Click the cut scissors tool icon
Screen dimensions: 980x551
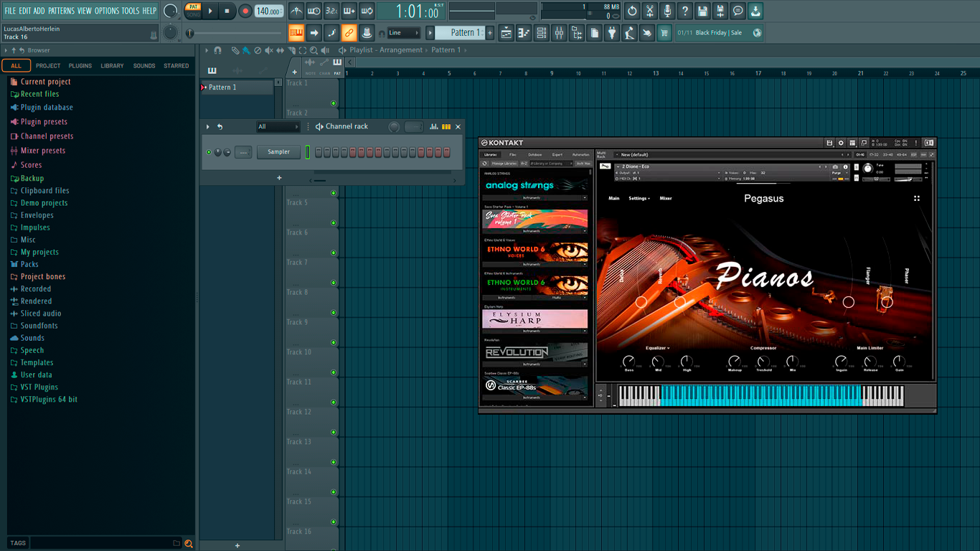650,11
